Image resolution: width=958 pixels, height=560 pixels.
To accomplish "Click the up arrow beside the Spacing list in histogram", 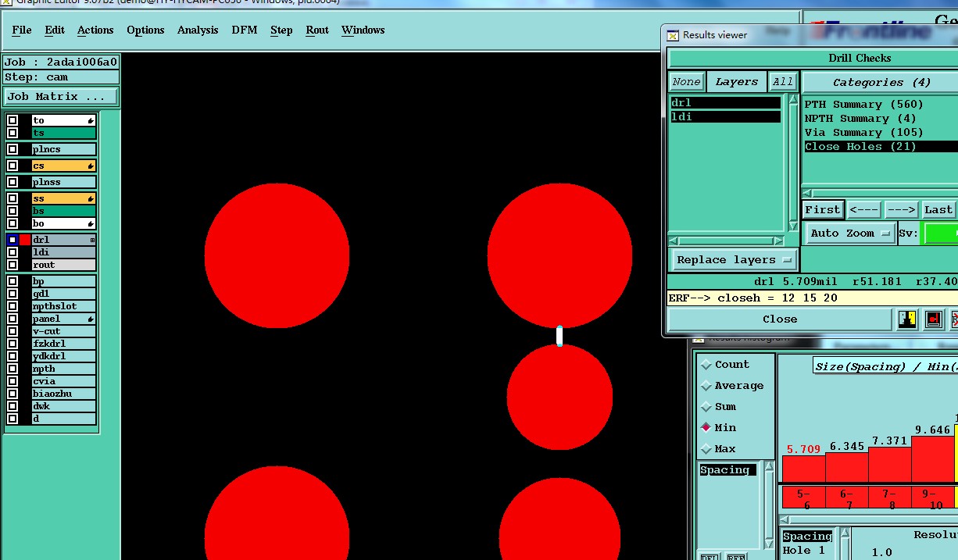I will point(770,467).
